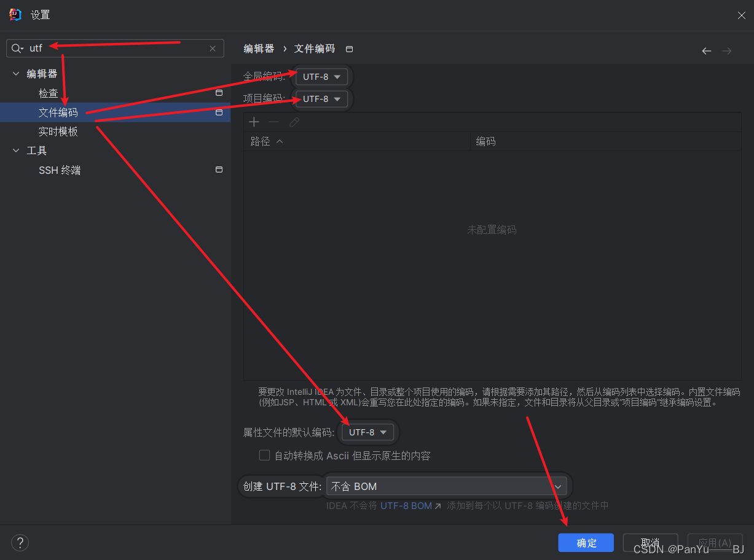Open the 全局编码 UTF-8 dropdown
The image size is (754, 560).
coord(322,77)
